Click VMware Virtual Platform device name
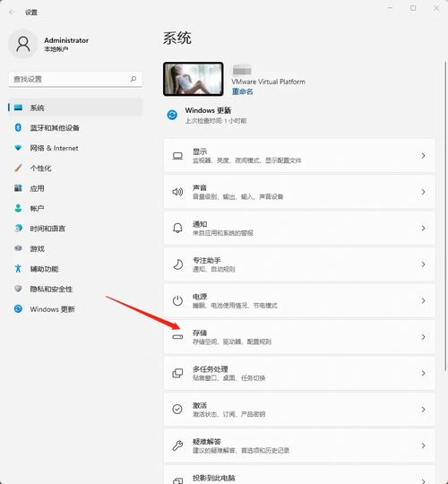 269,82
